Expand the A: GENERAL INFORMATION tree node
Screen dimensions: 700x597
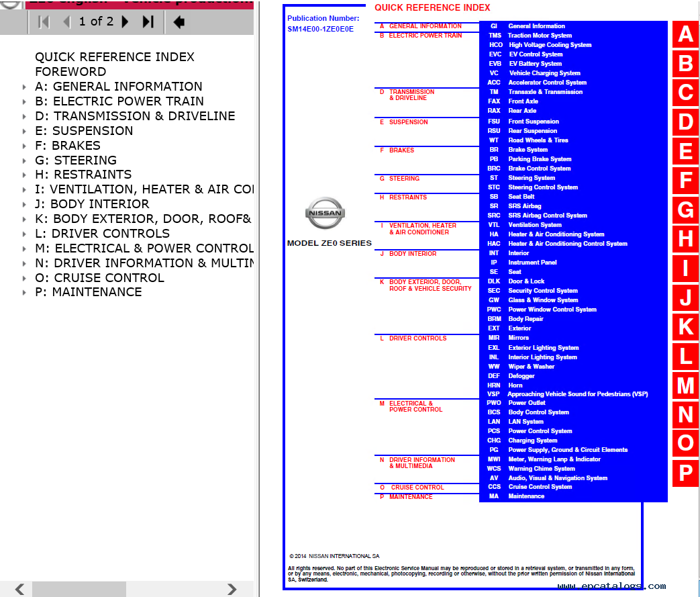[24, 87]
